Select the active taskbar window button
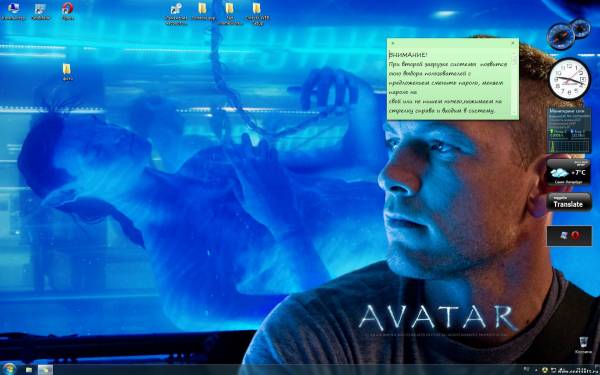600x375 pixels. [45, 370]
